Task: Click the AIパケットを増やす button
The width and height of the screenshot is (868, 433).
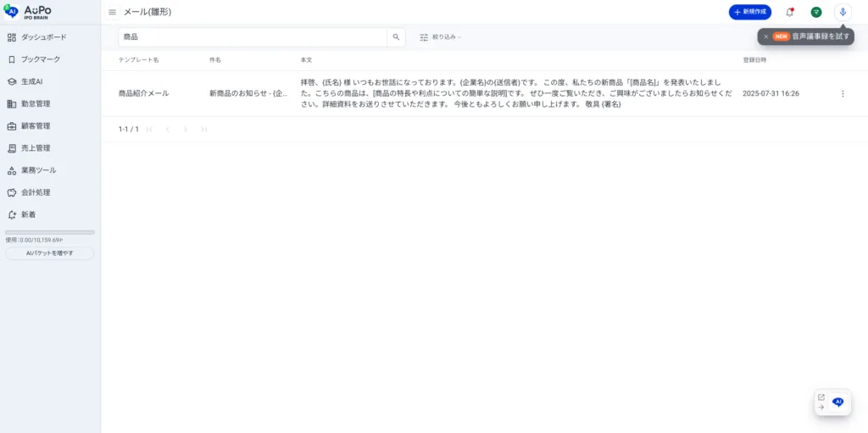Action: click(50, 253)
